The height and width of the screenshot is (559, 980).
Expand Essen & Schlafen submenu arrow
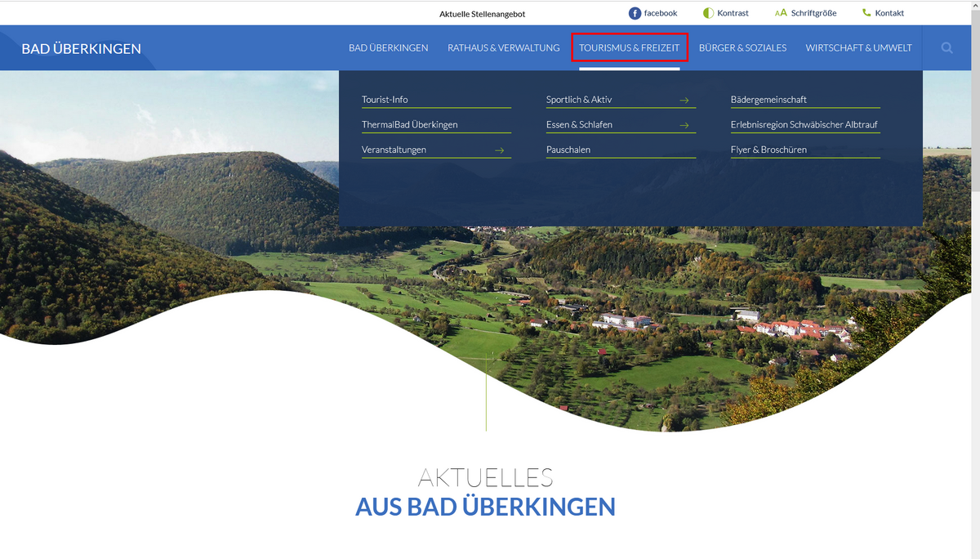pyautogui.click(x=684, y=126)
